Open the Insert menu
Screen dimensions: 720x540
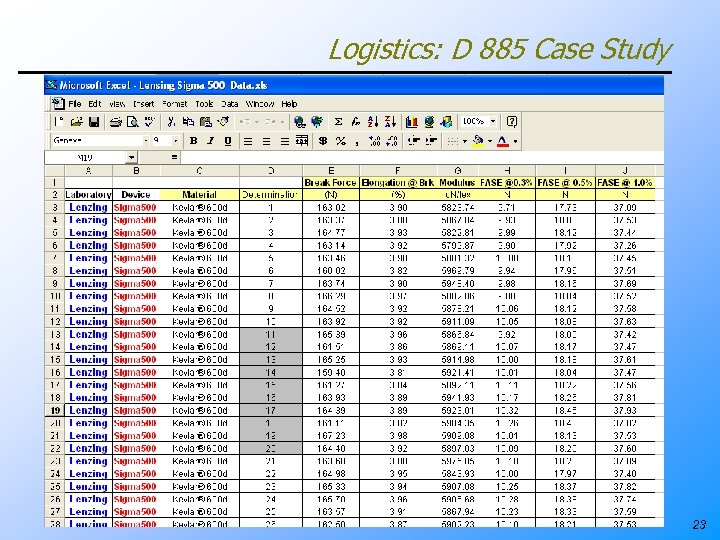point(143,104)
